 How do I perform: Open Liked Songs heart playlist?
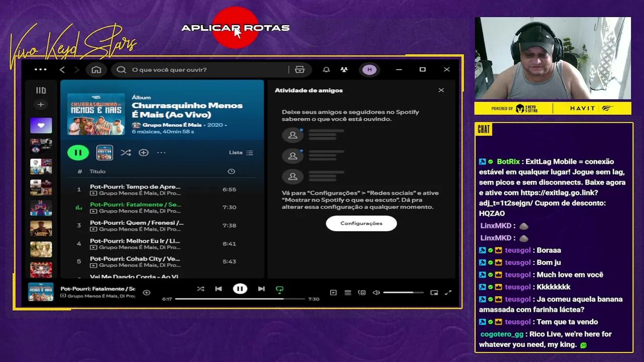pos(41,125)
